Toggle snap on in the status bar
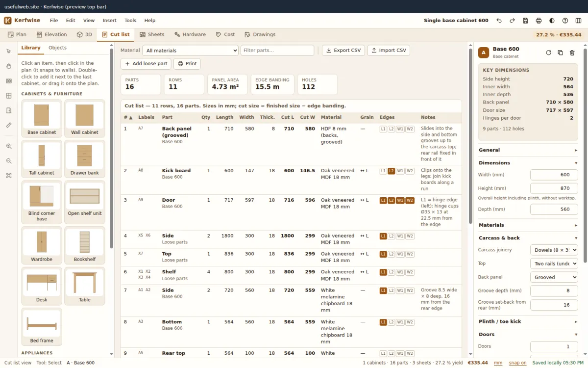Image resolution: width=588 pixels, height=368 pixels. click(517, 363)
